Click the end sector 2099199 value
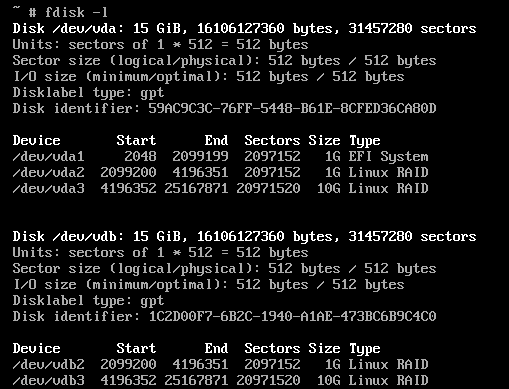 [x=200, y=156]
